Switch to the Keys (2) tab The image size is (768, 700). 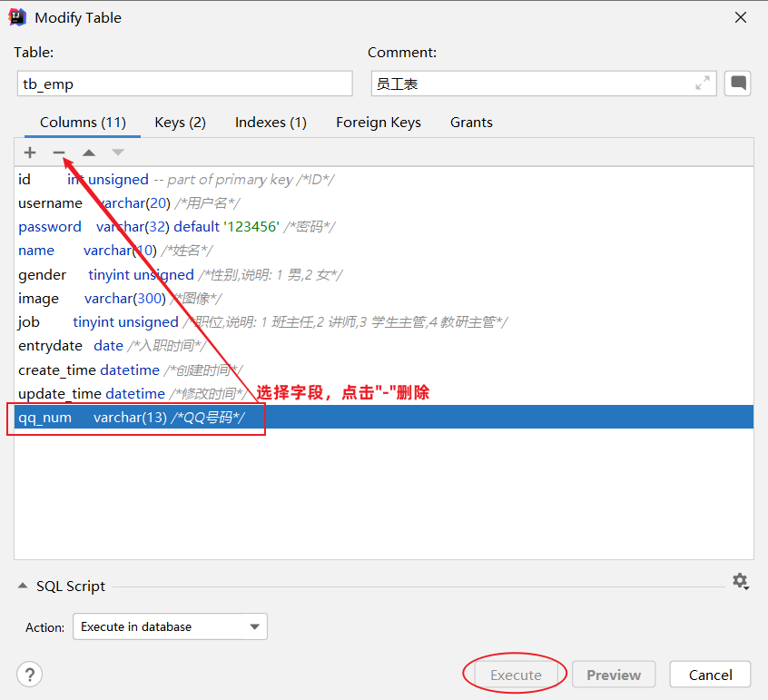[180, 123]
